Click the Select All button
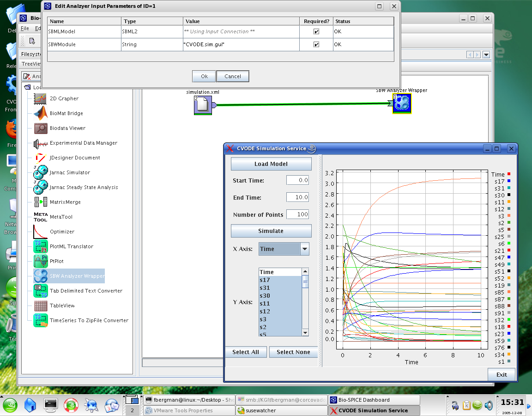This screenshot has width=532, height=416. tap(246, 352)
